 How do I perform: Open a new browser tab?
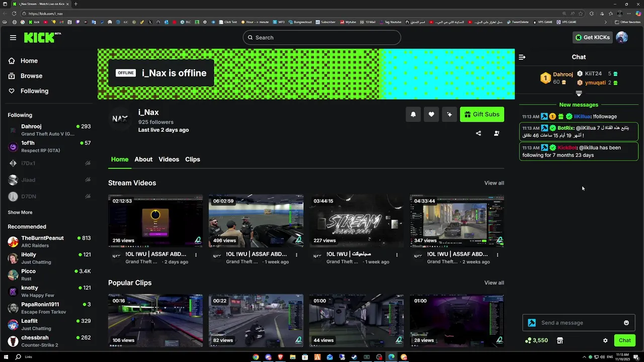75,4
